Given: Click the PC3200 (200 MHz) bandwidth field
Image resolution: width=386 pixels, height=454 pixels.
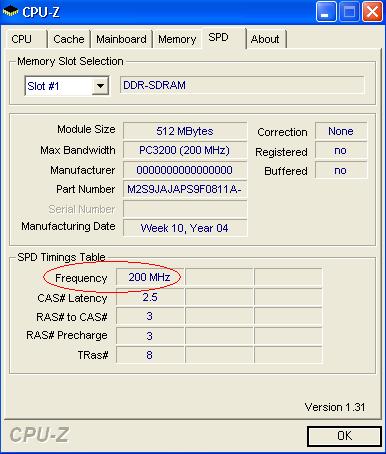Looking at the screenshot, I should [185, 150].
